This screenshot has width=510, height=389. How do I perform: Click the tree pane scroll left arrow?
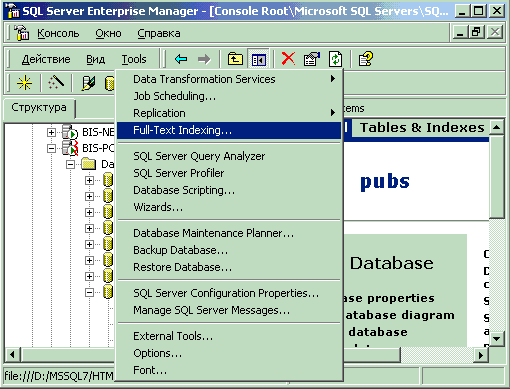pyautogui.click(x=12, y=355)
